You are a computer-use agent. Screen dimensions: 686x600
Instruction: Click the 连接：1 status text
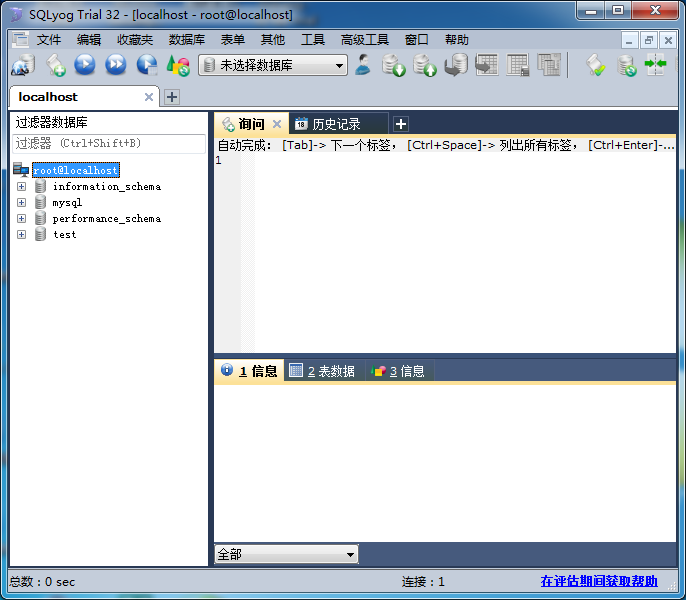423,582
